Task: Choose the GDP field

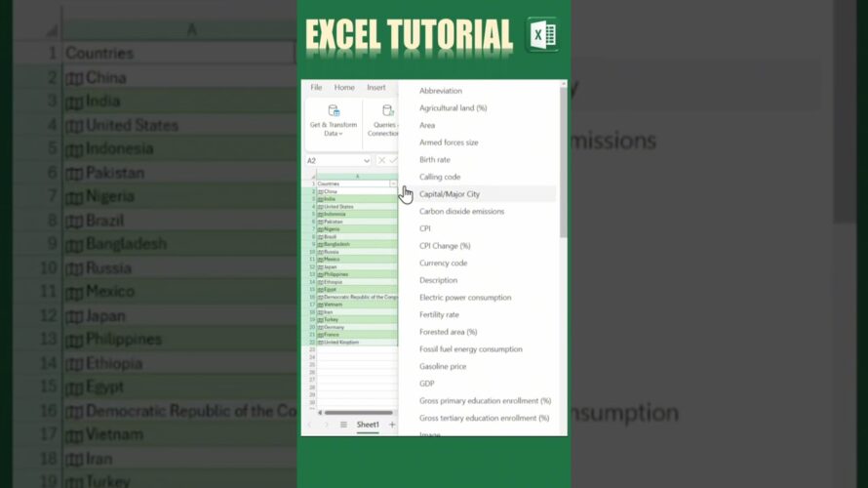Action: [427, 384]
